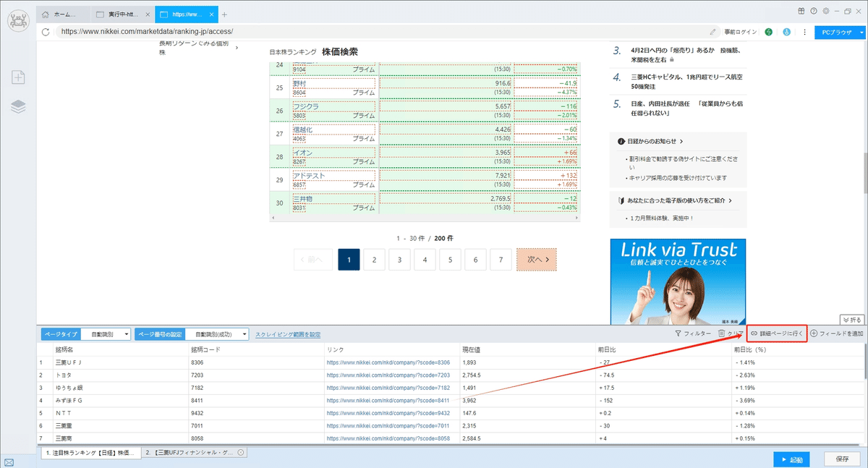The height and width of the screenshot is (468, 868).
Task: Switch to the ホーム tab
Action: (64, 14)
